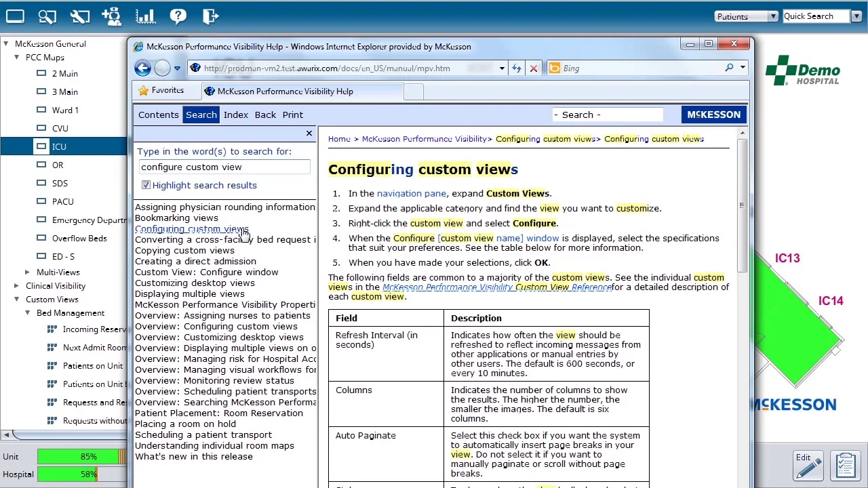Click the Incoming Reservations grid icon
Viewport: 868px width, 488px height.
pyautogui.click(x=52, y=329)
